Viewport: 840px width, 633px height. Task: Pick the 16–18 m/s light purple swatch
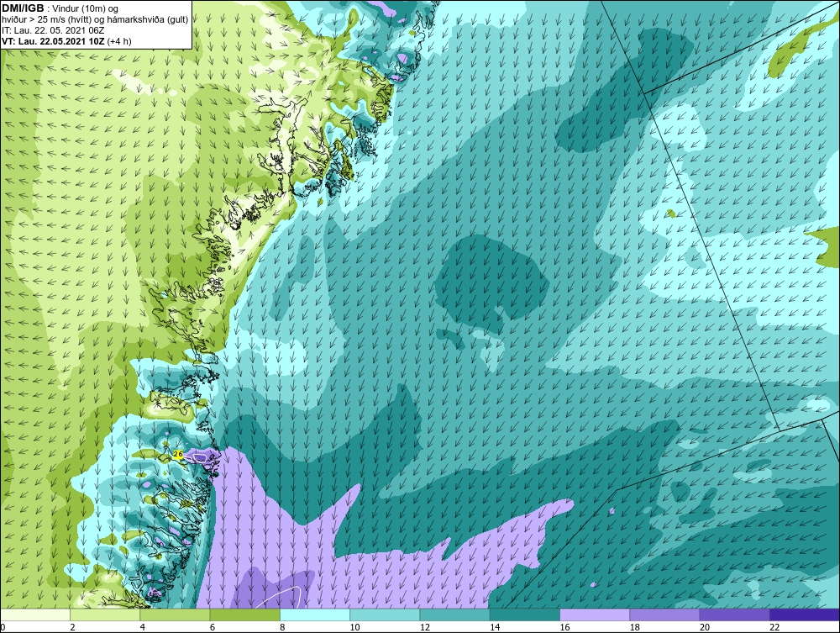coord(595,615)
